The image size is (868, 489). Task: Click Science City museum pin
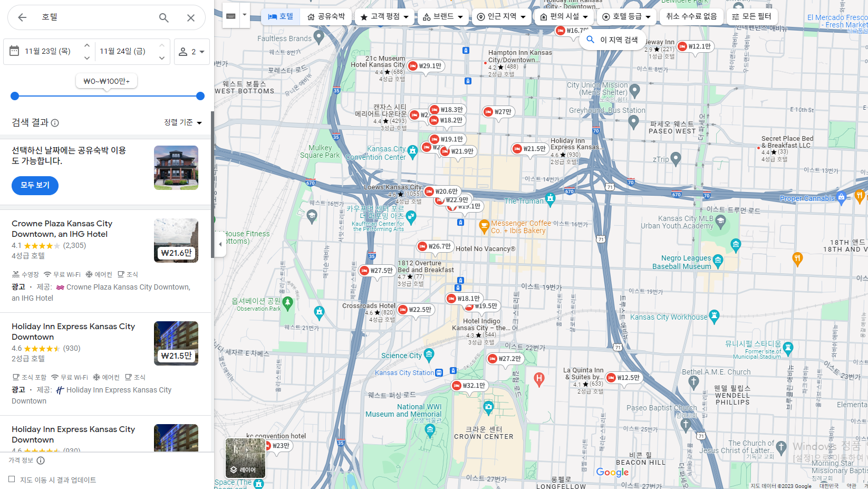click(429, 354)
